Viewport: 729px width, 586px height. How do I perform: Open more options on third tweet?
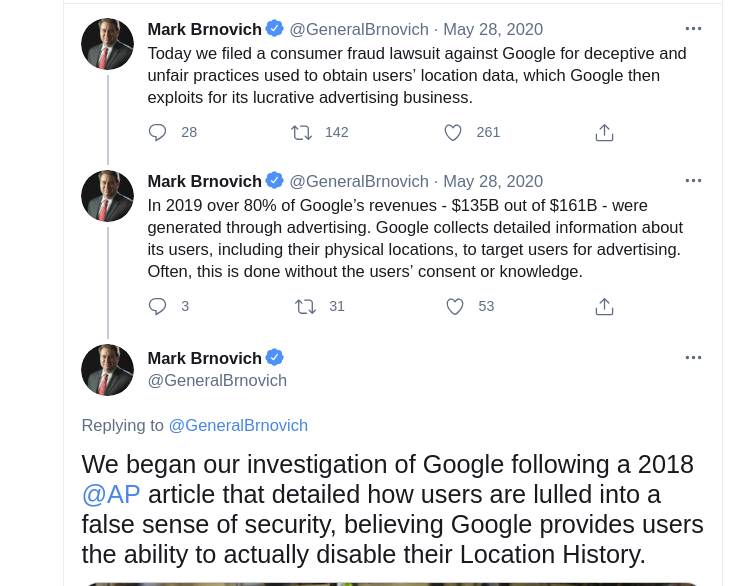(693, 357)
